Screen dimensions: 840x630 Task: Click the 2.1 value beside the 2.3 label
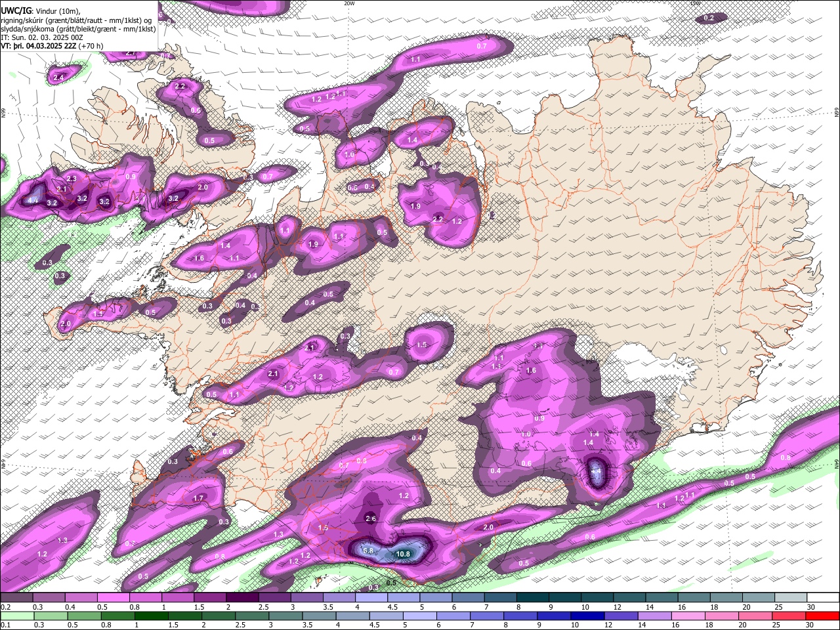pos(62,189)
